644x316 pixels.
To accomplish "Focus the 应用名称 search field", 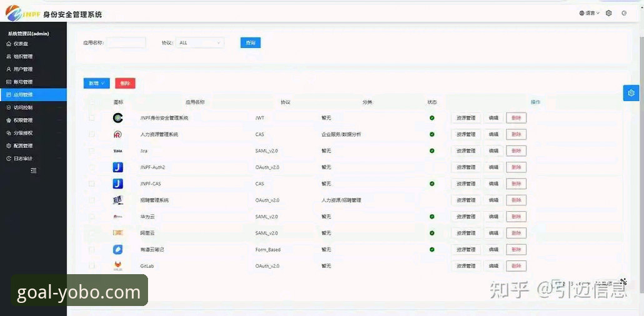I will (x=126, y=42).
